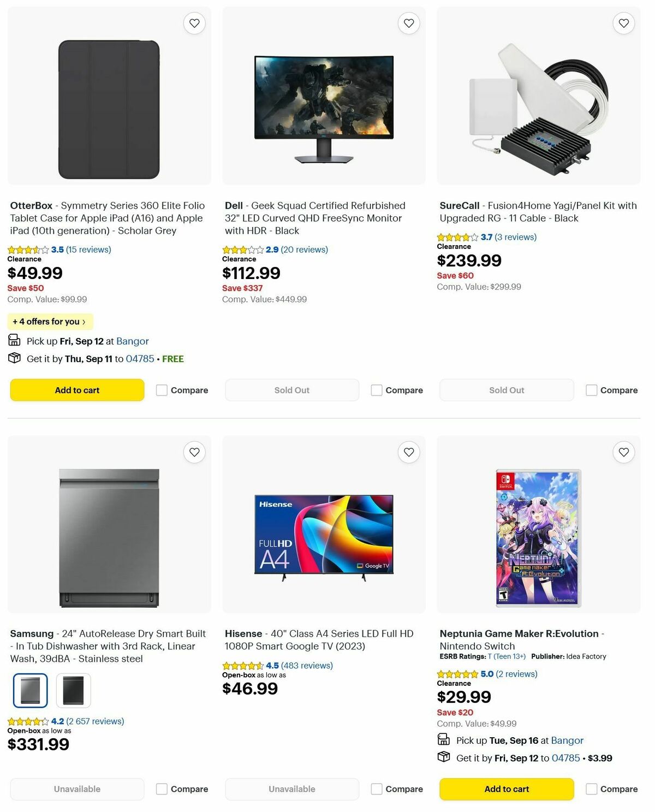Add the Neptunia game to cart

506,789
